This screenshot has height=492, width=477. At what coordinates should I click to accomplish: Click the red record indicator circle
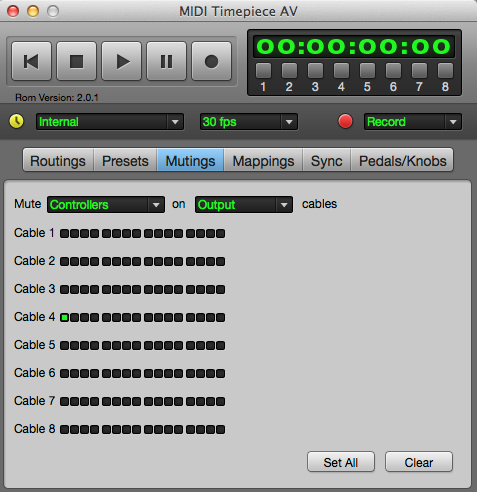coord(345,121)
